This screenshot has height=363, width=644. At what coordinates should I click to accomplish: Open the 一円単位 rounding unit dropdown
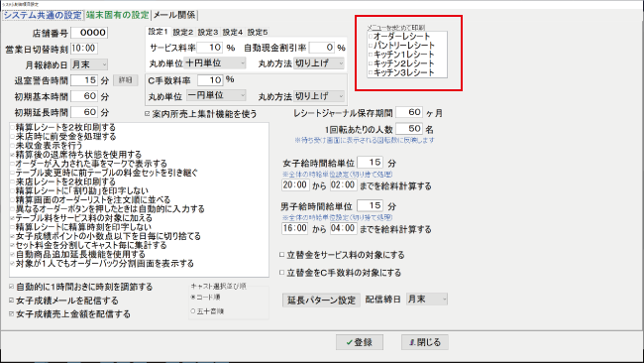tap(216, 95)
